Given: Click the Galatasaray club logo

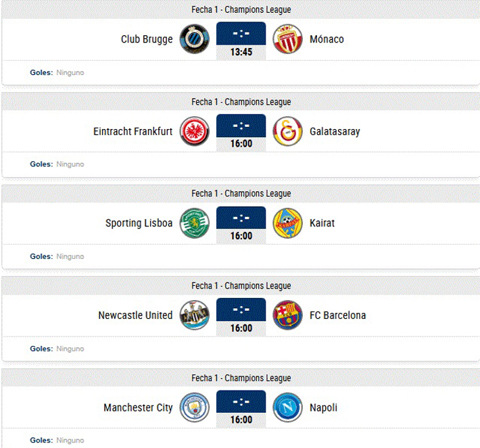Looking at the screenshot, I should (287, 132).
